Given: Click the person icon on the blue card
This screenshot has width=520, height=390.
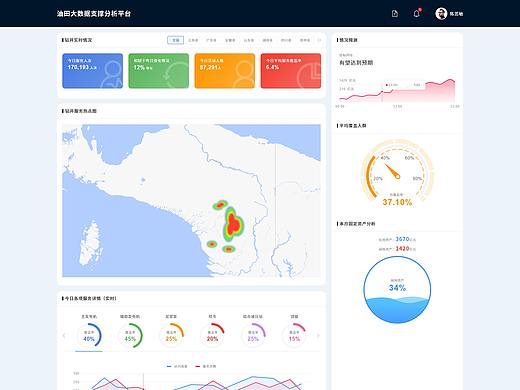Looking at the screenshot, I should (112, 75).
